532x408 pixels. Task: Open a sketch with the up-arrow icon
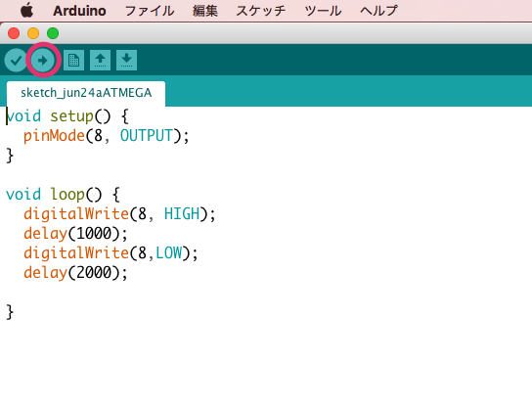pos(100,61)
